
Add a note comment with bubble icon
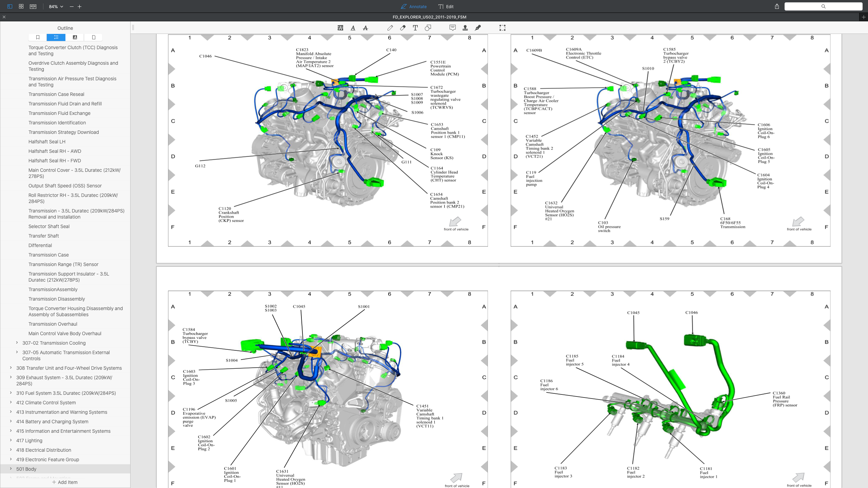[452, 28]
